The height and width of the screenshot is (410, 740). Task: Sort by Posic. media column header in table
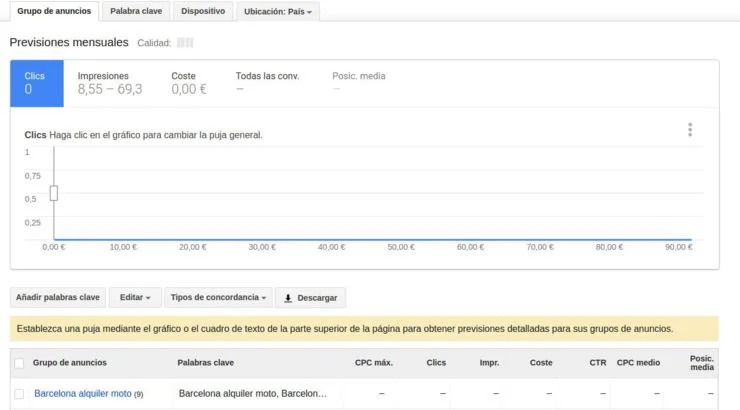(x=702, y=363)
